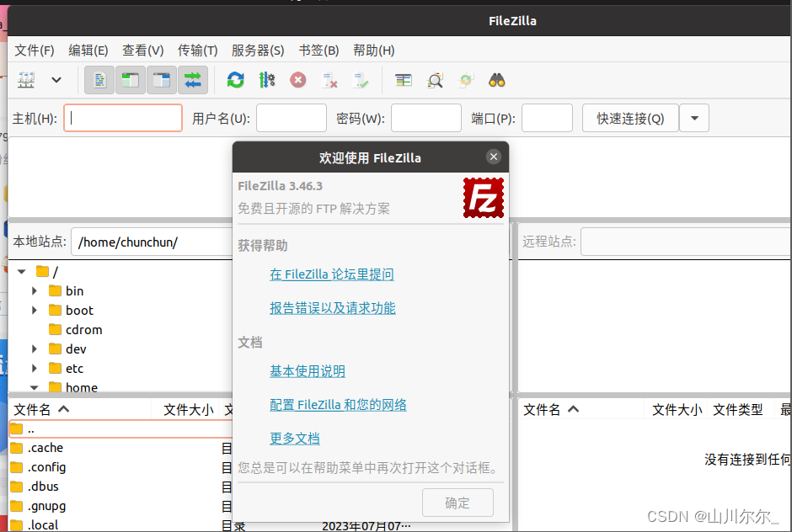792x532 pixels.
Task: Toggle synchronized browsing mode
Action: tap(465, 80)
